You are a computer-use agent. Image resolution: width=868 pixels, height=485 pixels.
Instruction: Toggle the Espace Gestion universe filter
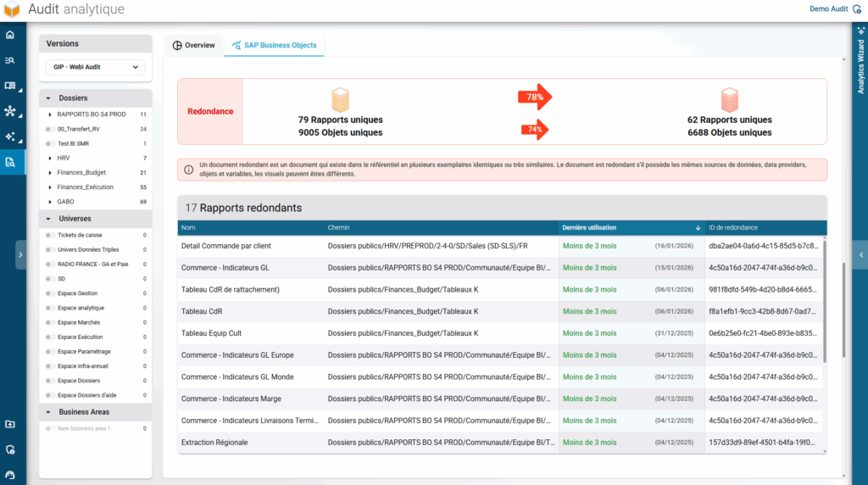point(50,293)
